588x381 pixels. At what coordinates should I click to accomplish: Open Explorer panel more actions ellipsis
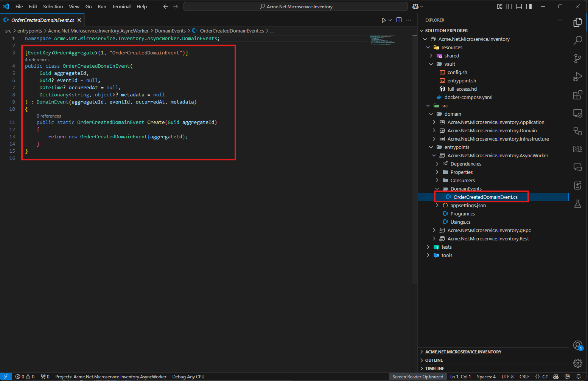click(x=560, y=20)
